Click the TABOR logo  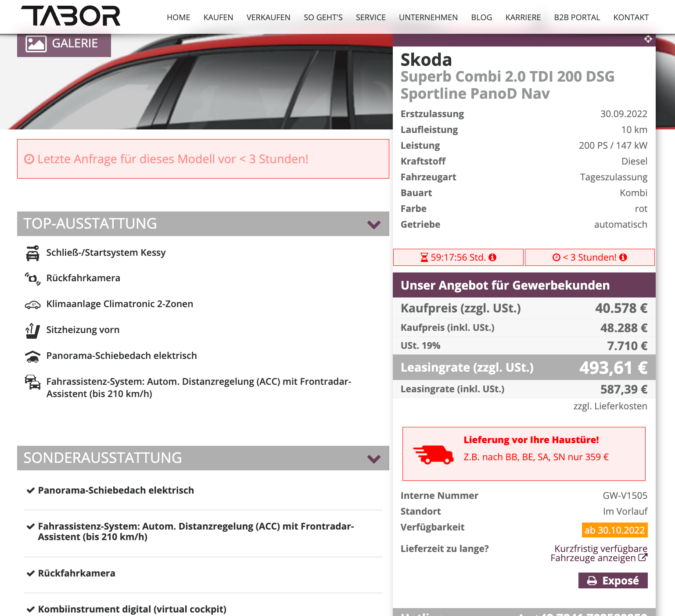point(71,16)
